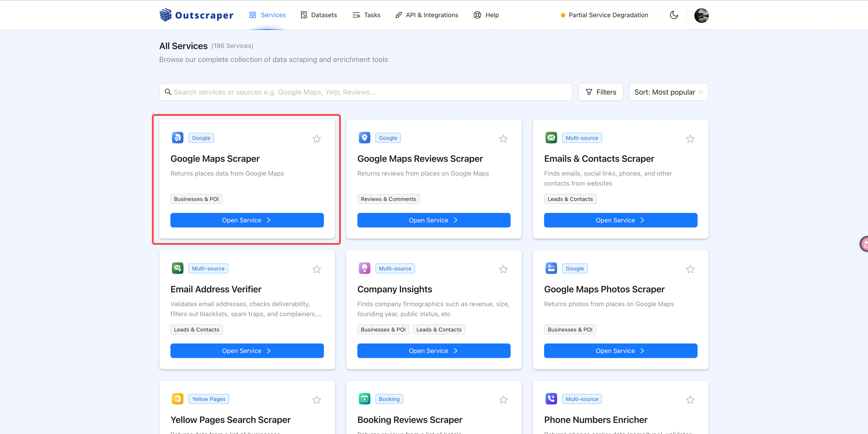Open Company Insights title
The image size is (868, 434).
(x=395, y=289)
